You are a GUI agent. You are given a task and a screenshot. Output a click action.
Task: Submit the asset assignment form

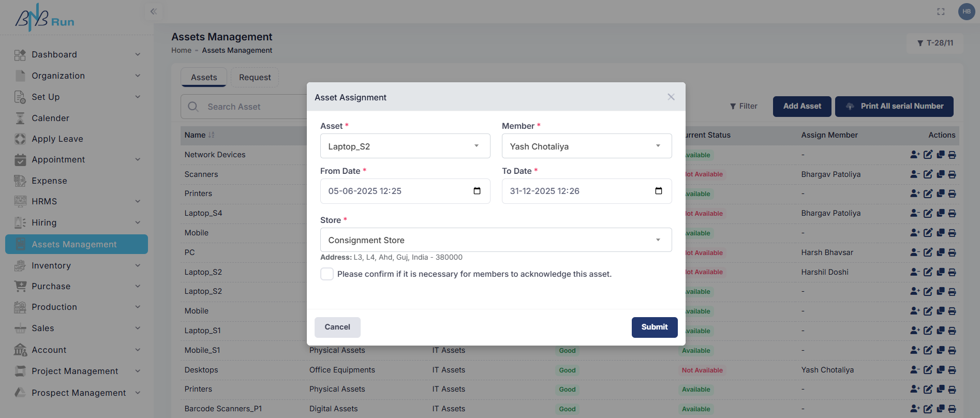coord(654,327)
